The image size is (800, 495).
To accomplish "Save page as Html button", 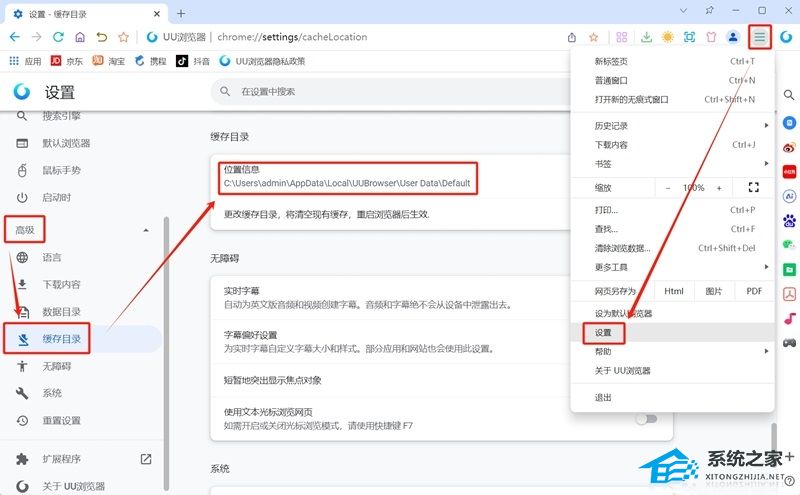I will coord(673,291).
